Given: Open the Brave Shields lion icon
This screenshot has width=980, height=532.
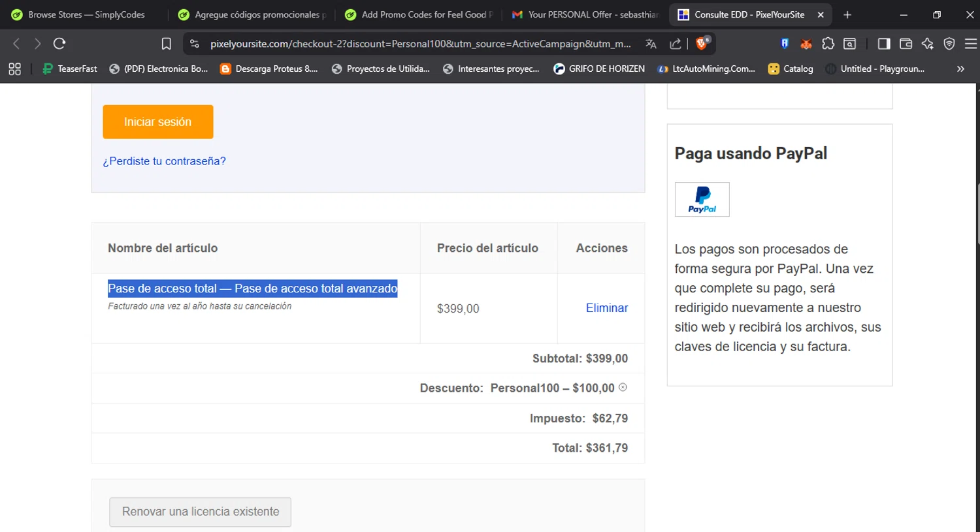Looking at the screenshot, I should coord(702,43).
